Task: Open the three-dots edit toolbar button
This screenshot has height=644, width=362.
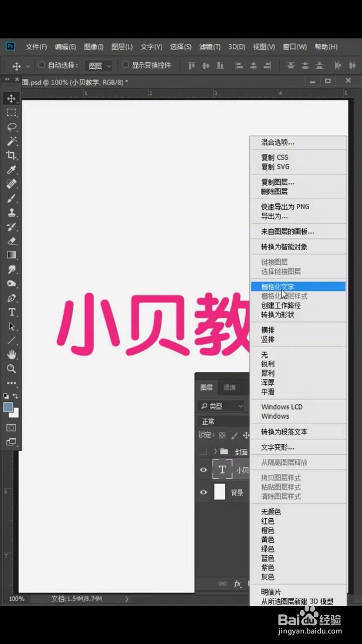Action: (x=12, y=383)
